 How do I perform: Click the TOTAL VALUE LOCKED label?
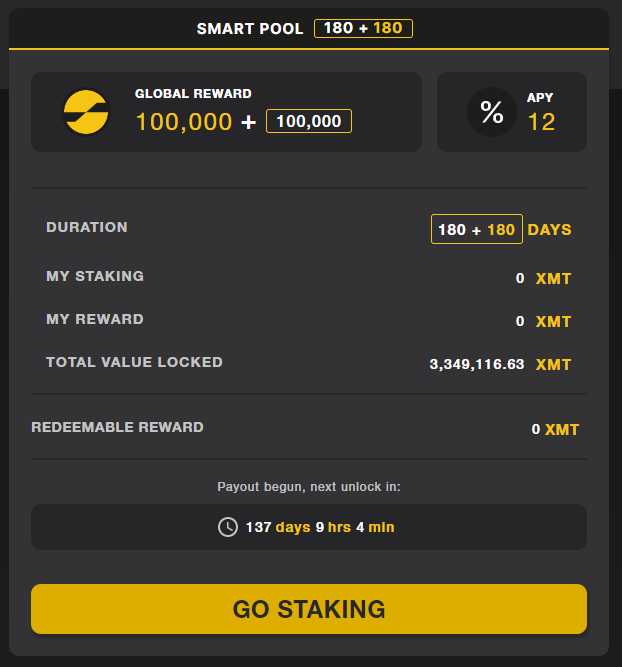[134, 362]
